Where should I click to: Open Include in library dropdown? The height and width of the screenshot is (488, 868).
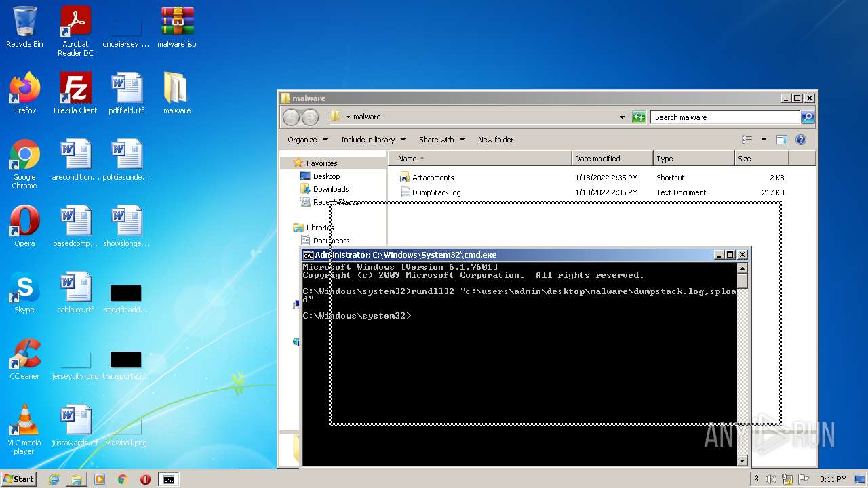(x=373, y=140)
